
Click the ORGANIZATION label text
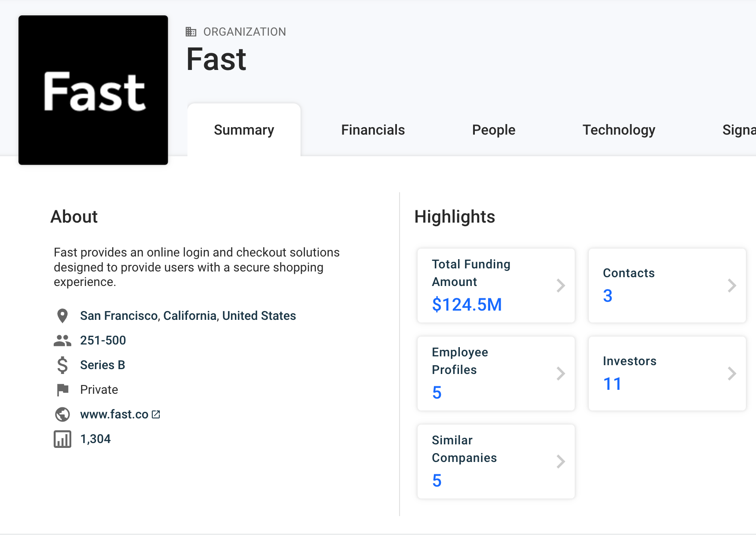(245, 32)
